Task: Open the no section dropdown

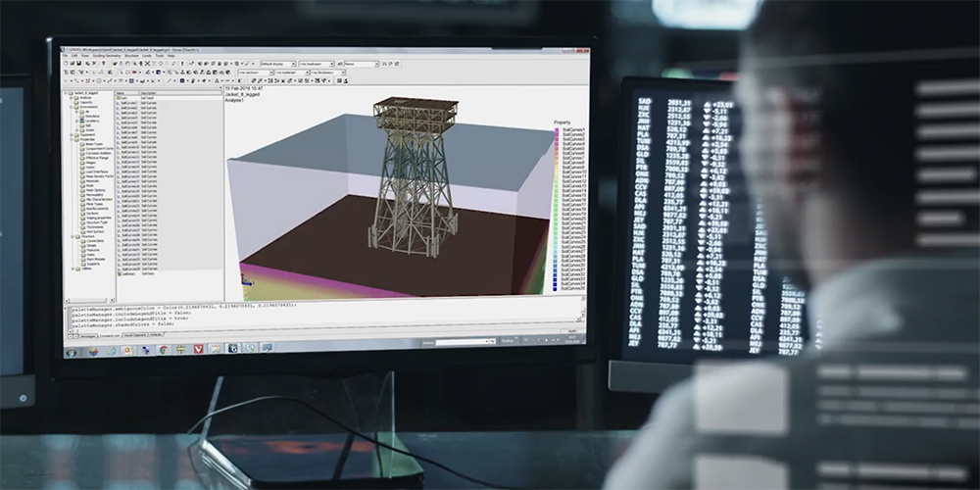Action: tap(255, 73)
